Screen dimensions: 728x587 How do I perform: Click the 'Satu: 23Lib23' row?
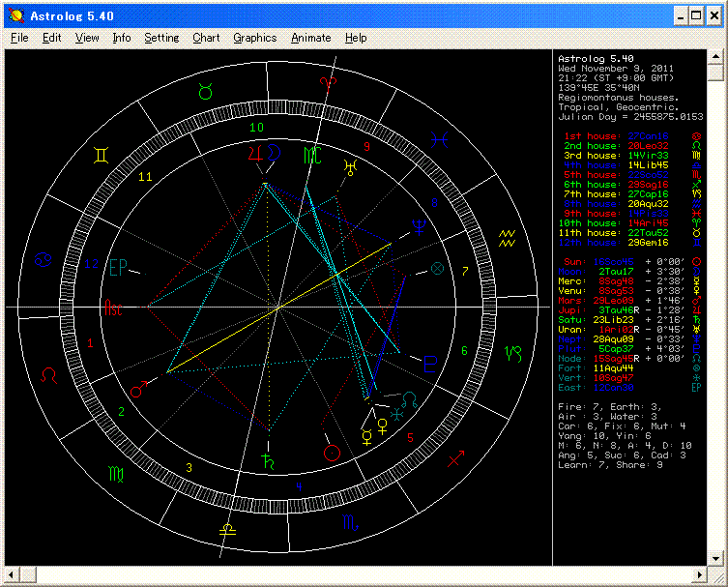click(629, 320)
